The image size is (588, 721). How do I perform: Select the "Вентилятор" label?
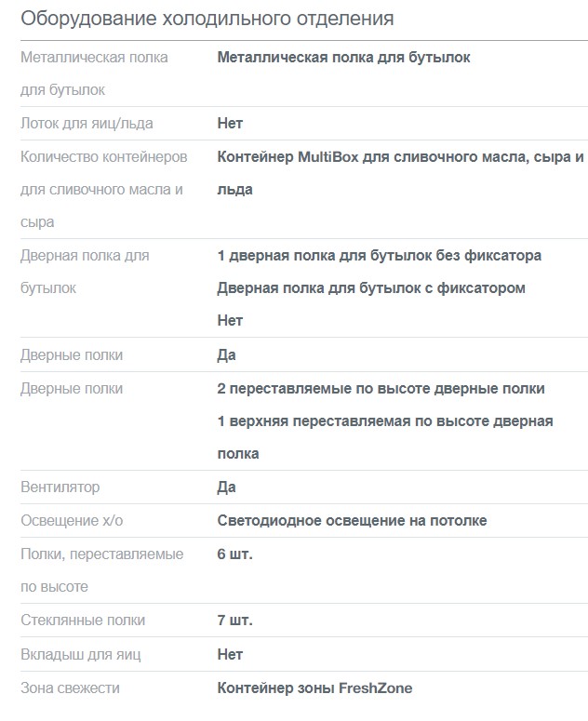tap(60, 487)
